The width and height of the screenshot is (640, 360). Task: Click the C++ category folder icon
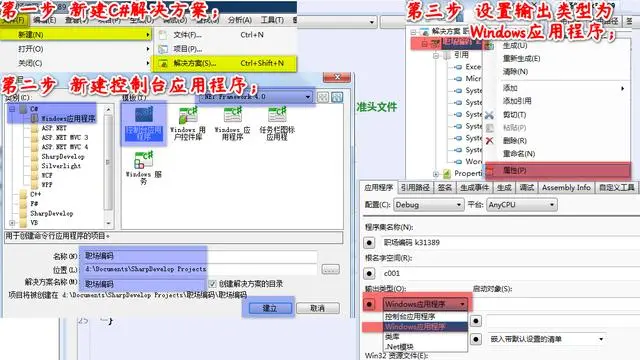coord(24,194)
